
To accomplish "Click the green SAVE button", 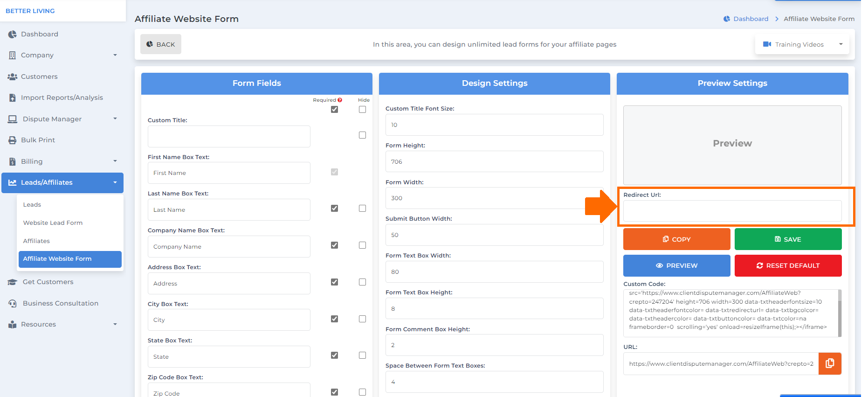I will click(788, 239).
